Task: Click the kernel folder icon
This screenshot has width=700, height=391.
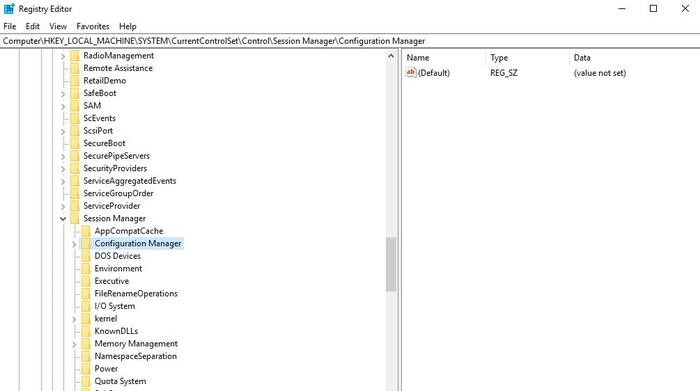Action: pyautogui.click(x=86, y=318)
